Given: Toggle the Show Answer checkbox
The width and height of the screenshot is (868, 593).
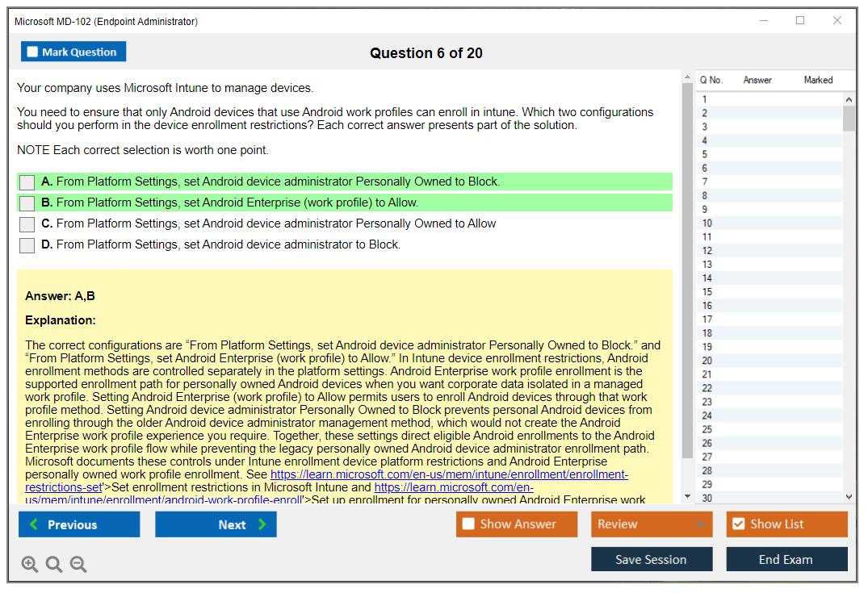Looking at the screenshot, I should pyautogui.click(x=468, y=524).
